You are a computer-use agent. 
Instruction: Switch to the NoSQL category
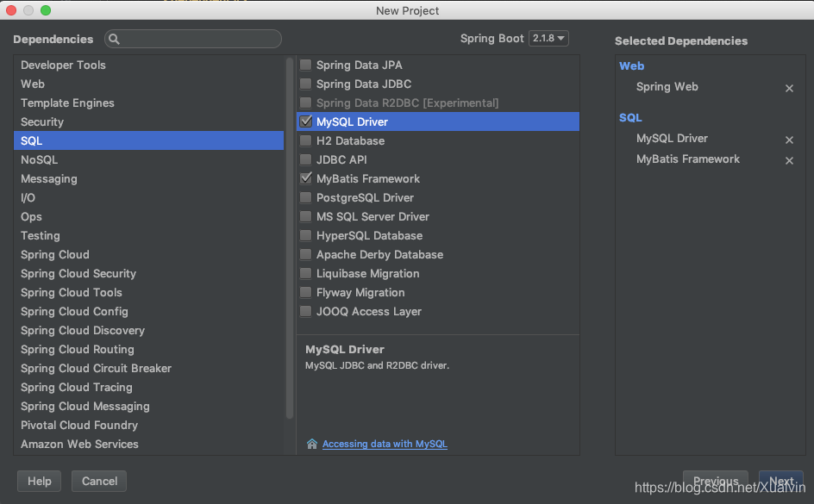tap(148, 159)
